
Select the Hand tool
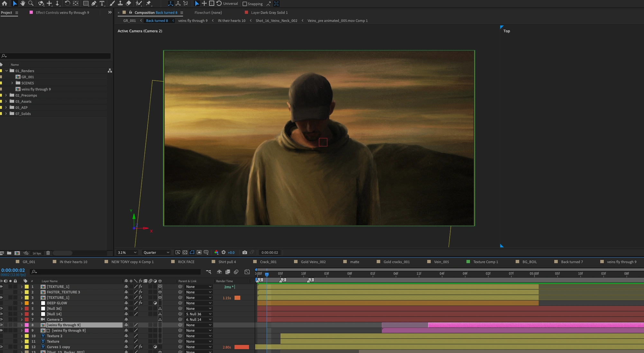pyautogui.click(x=23, y=4)
